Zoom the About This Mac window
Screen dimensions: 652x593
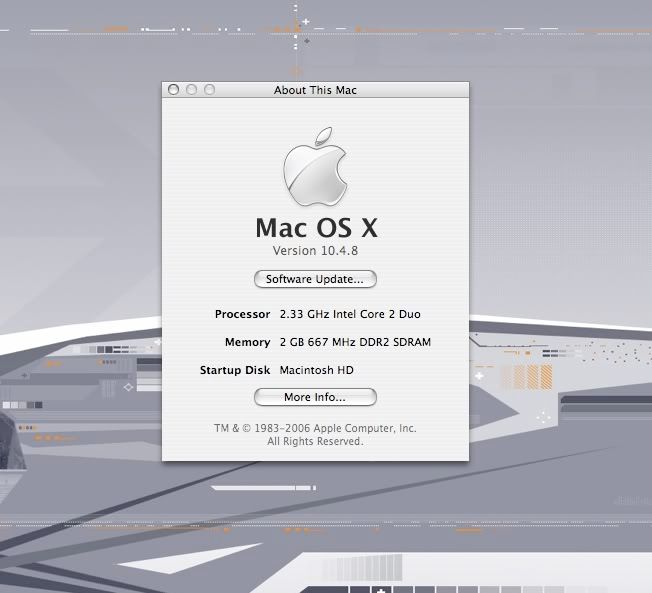pyautogui.click(x=209, y=90)
